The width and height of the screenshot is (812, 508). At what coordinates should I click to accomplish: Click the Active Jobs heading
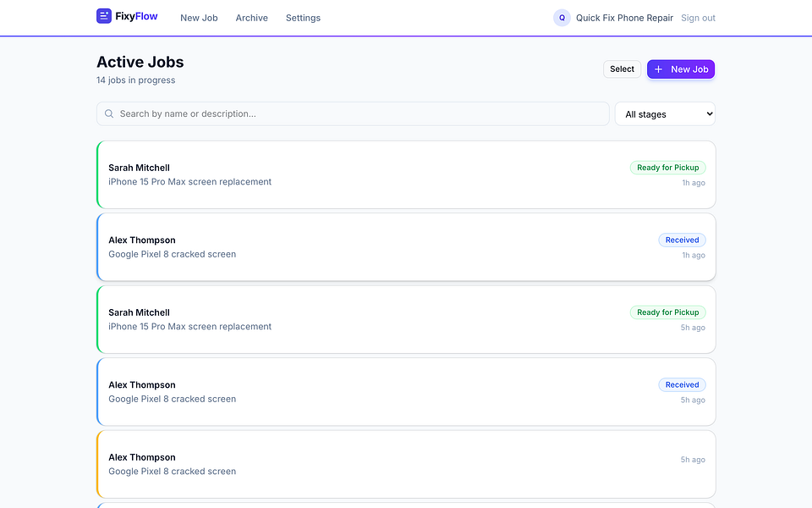140,62
